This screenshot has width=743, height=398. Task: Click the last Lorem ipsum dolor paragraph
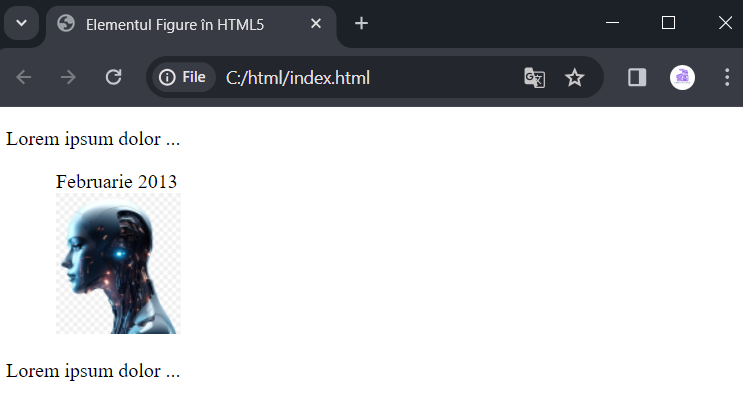point(93,371)
